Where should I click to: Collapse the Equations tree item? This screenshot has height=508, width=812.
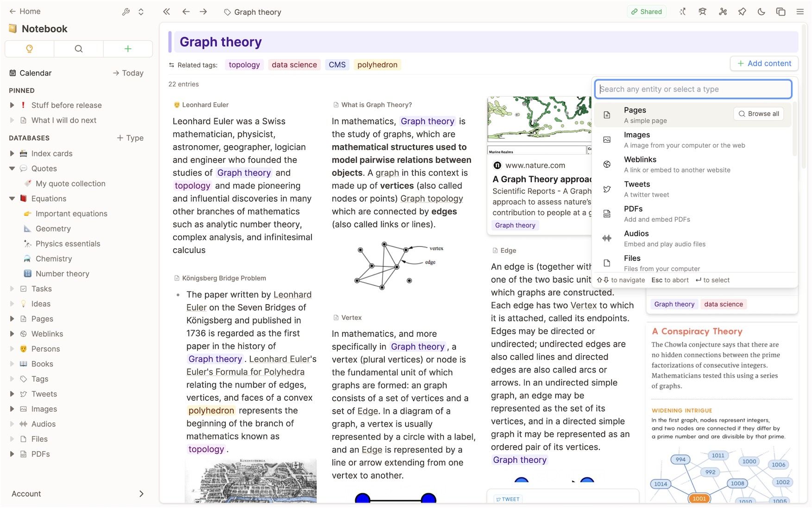(12, 198)
